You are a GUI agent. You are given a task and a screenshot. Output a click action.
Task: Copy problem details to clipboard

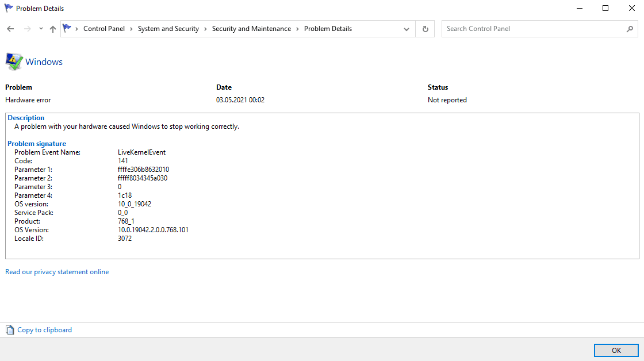coord(44,330)
